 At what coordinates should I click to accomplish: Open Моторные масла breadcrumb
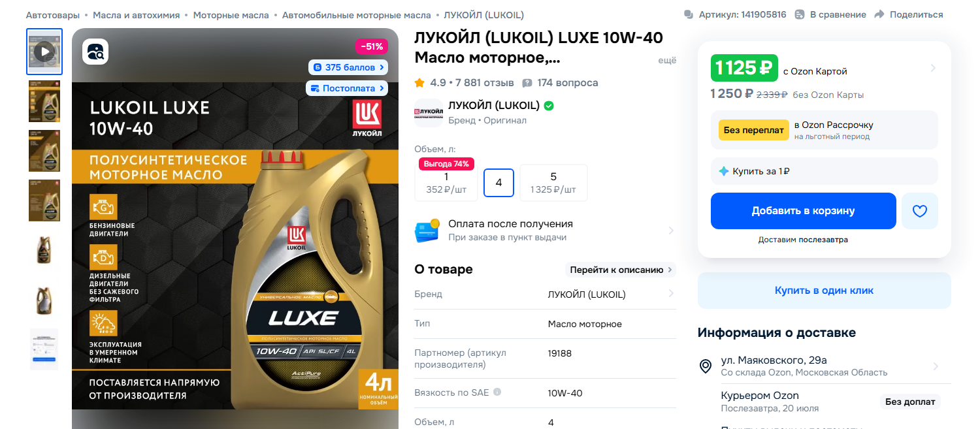click(x=229, y=14)
